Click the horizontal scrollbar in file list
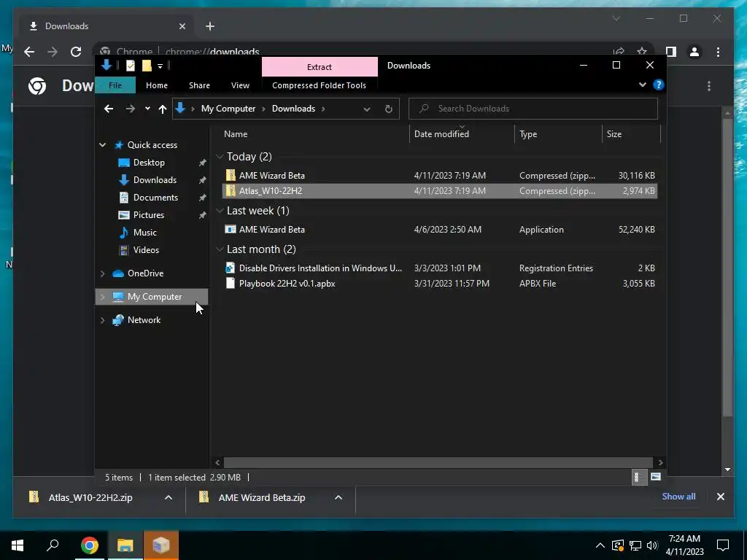The height and width of the screenshot is (560, 747). 438,462
